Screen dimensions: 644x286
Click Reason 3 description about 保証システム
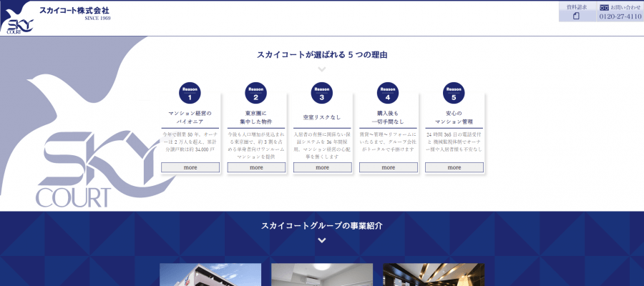click(x=322, y=145)
